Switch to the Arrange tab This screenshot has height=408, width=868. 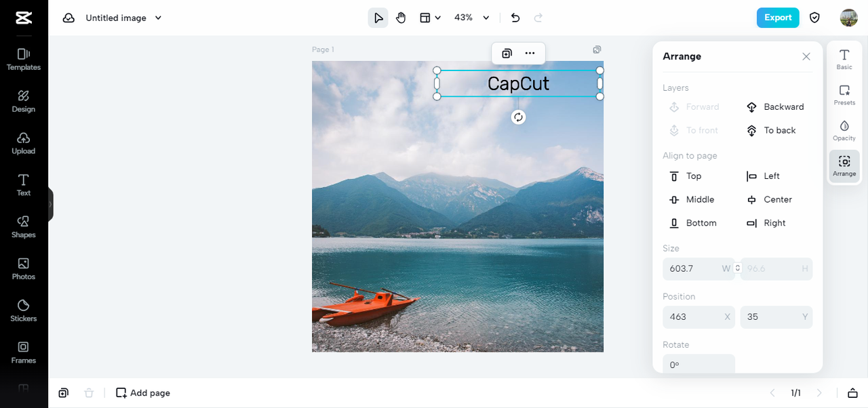pos(844,166)
